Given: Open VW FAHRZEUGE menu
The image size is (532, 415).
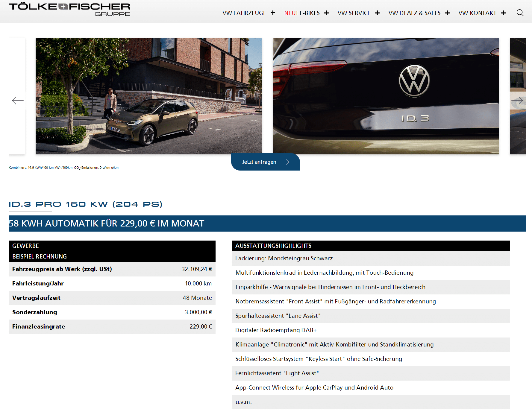Looking at the screenshot, I should click(244, 13).
